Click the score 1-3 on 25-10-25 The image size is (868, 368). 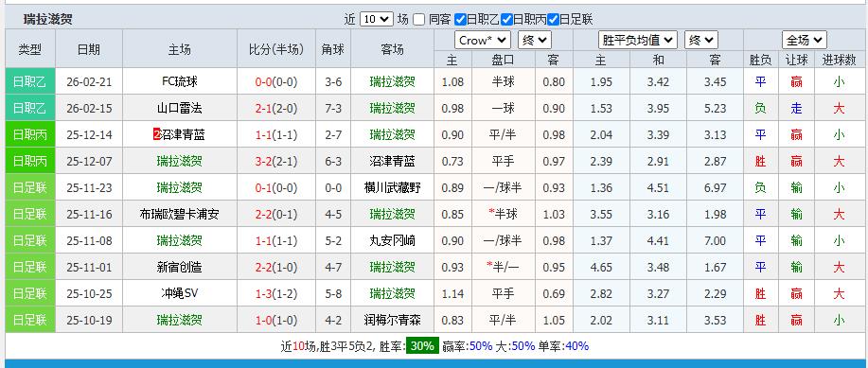tap(263, 293)
